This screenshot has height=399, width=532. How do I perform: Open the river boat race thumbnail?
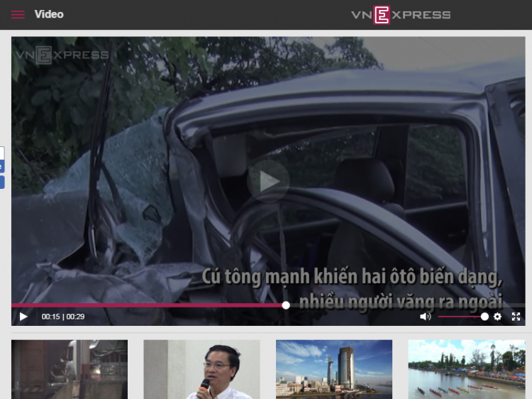[x=467, y=369]
